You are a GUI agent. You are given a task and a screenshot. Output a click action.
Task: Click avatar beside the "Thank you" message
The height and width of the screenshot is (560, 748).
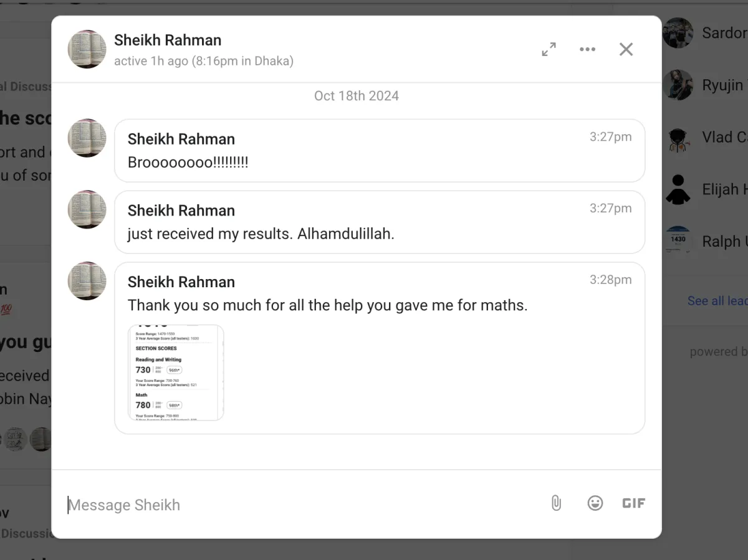click(87, 281)
